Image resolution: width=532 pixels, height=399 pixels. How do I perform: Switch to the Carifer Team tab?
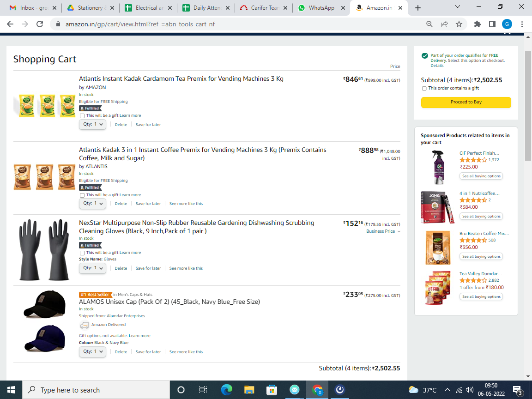click(x=264, y=8)
